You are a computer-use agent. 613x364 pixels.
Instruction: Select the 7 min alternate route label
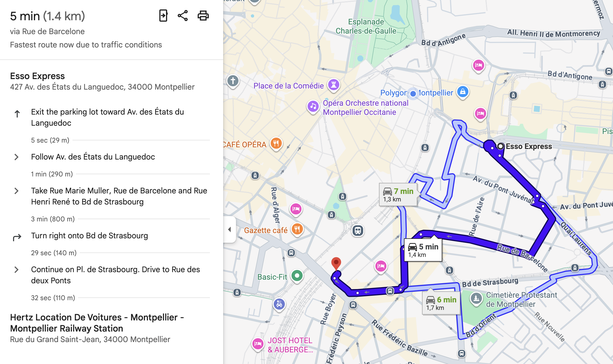[398, 195]
